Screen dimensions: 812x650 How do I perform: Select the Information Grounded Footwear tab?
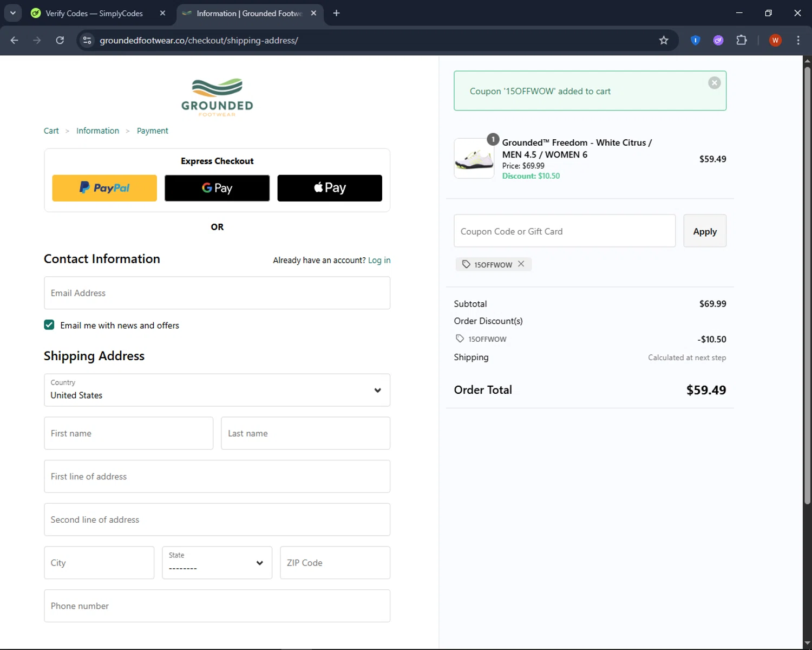point(250,13)
